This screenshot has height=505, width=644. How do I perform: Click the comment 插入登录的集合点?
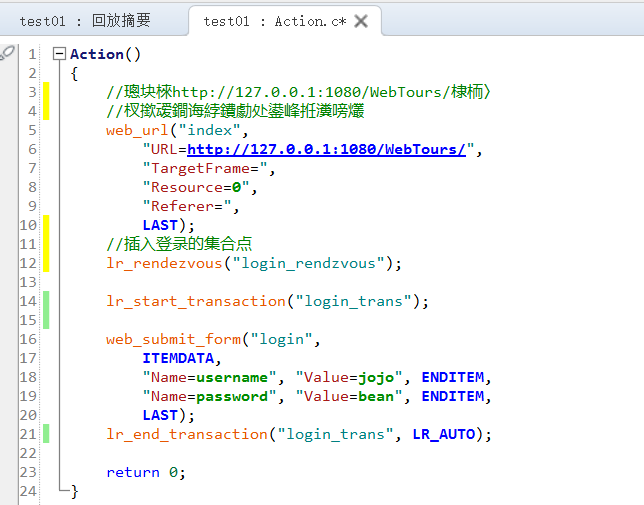point(179,244)
